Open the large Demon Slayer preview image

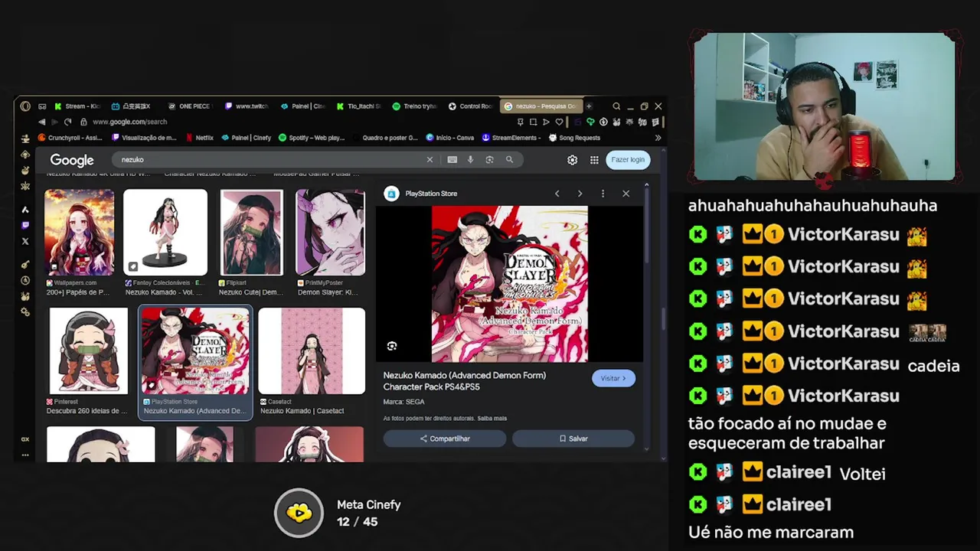[510, 284]
